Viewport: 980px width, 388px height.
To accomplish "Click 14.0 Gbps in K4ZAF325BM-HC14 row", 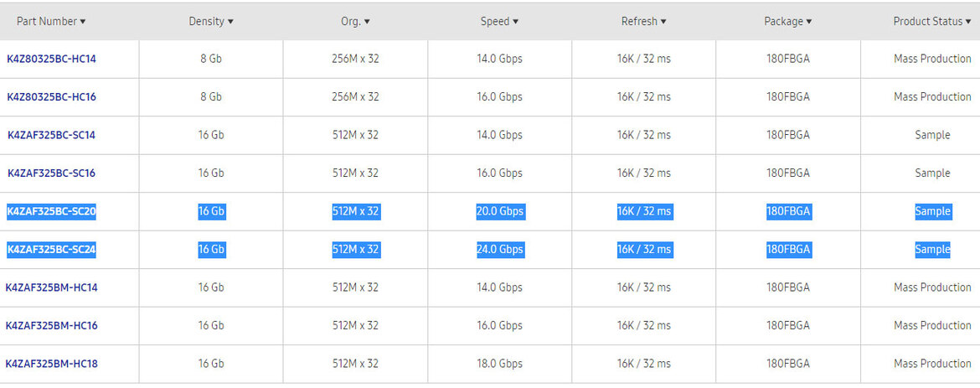I will tap(499, 288).
